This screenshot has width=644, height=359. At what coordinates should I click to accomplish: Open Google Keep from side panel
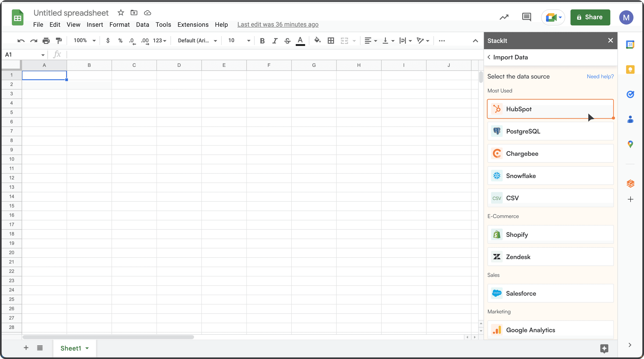pyautogui.click(x=630, y=69)
